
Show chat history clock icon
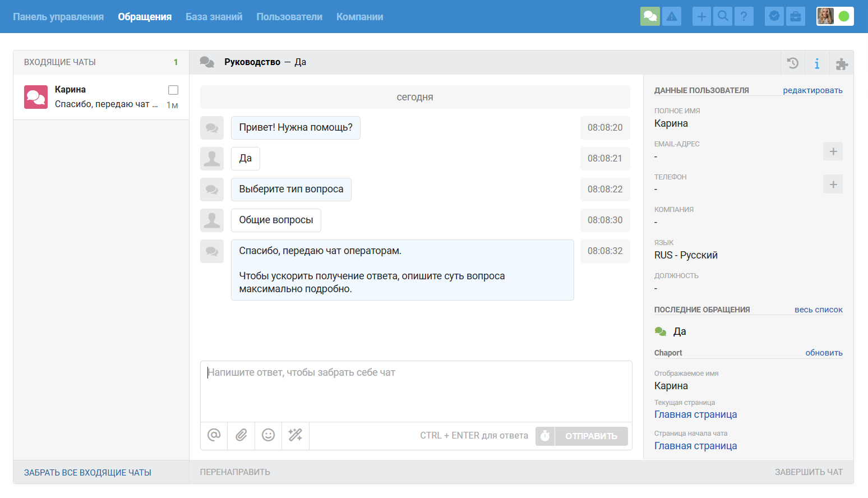[793, 63]
